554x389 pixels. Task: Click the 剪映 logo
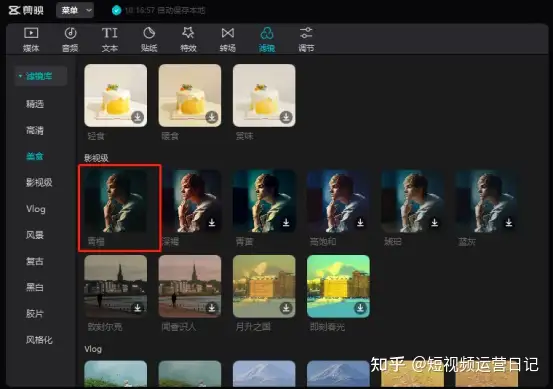pyautogui.click(x=26, y=11)
